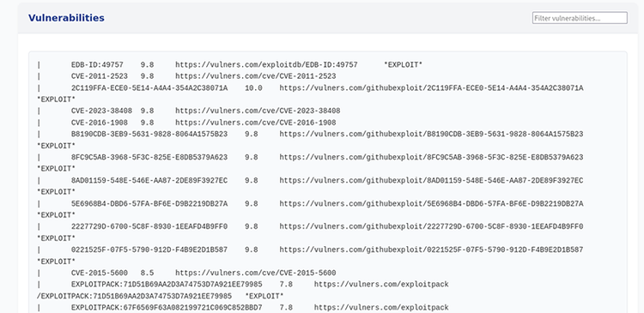The width and height of the screenshot is (644, 313).
Task: Select the EDB-ID:49757 identifier text
Action: coord(97,65)
